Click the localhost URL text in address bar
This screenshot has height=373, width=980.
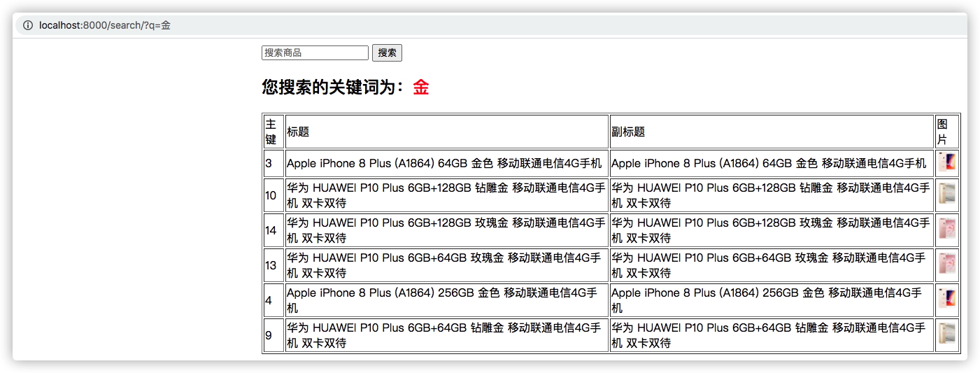[105, 25]
